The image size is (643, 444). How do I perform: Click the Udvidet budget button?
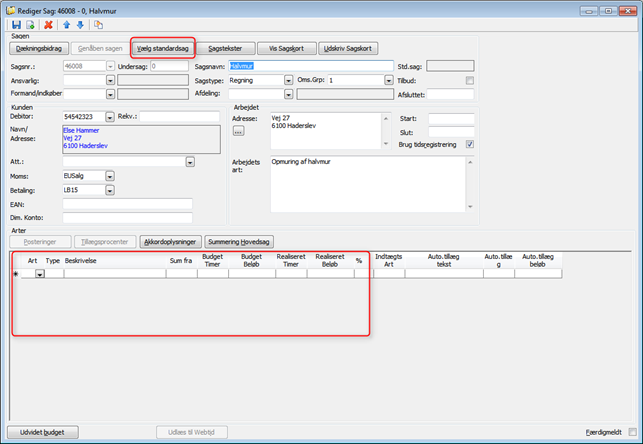pos(41,432)
